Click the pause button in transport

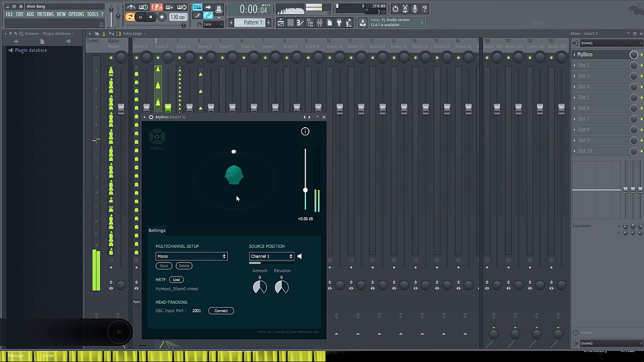(x=140, y=17)
